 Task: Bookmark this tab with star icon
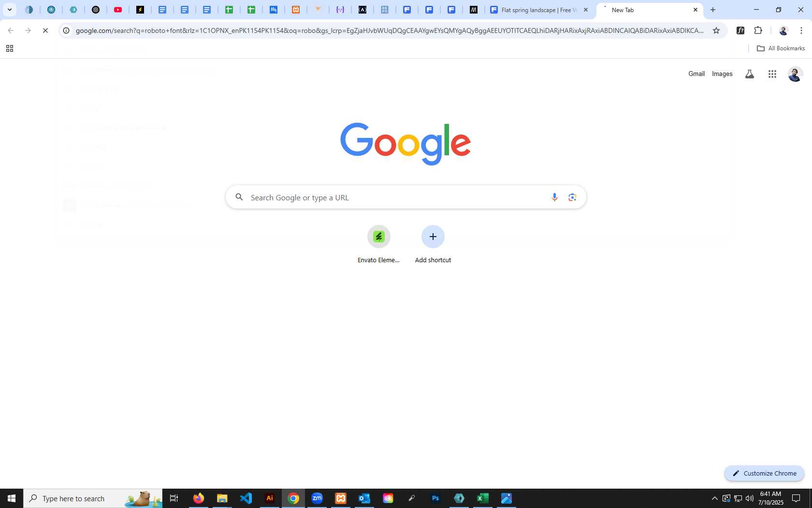click(x=716, y=30)
